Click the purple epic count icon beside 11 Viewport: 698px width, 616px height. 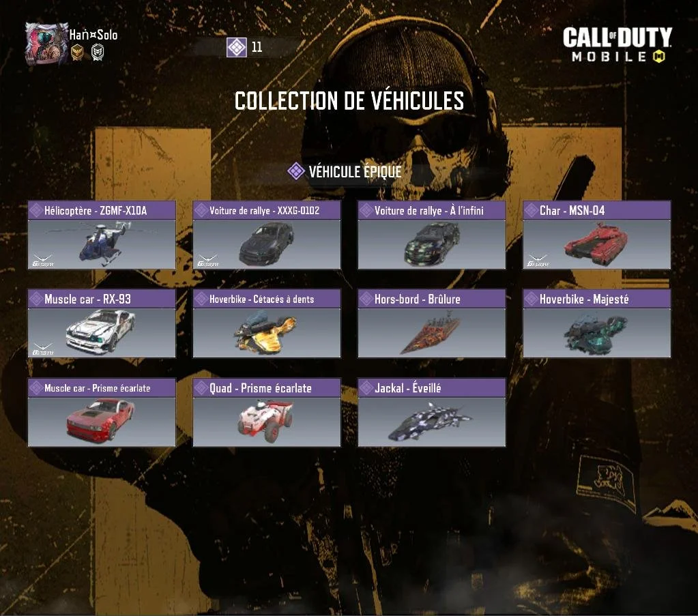[236, 47]
